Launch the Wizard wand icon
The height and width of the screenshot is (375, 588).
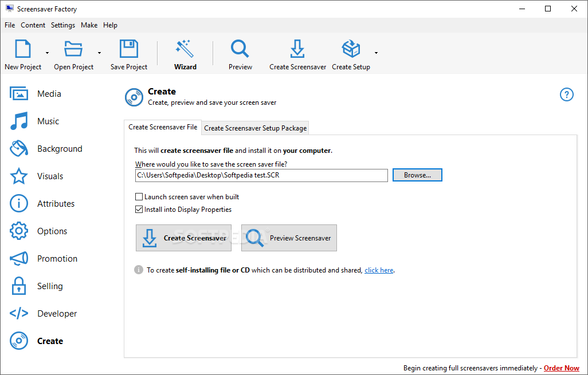click(185, 49)
